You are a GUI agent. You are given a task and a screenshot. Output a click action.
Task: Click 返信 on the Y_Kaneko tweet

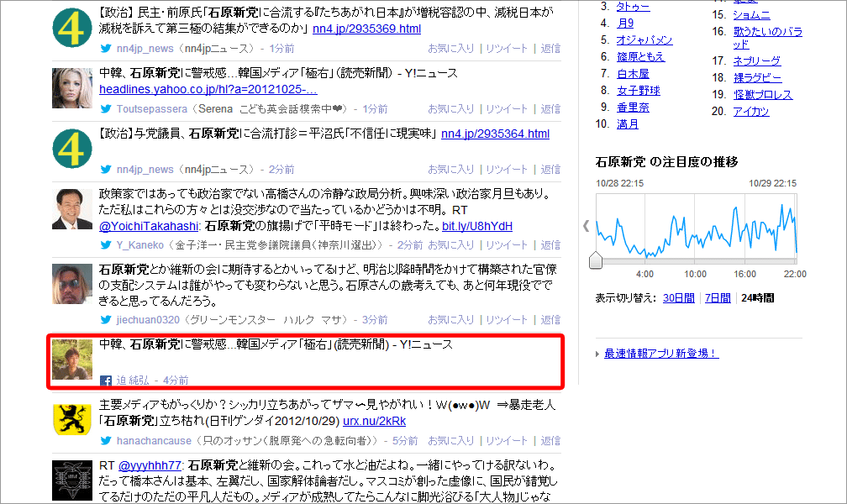[550, 245]
